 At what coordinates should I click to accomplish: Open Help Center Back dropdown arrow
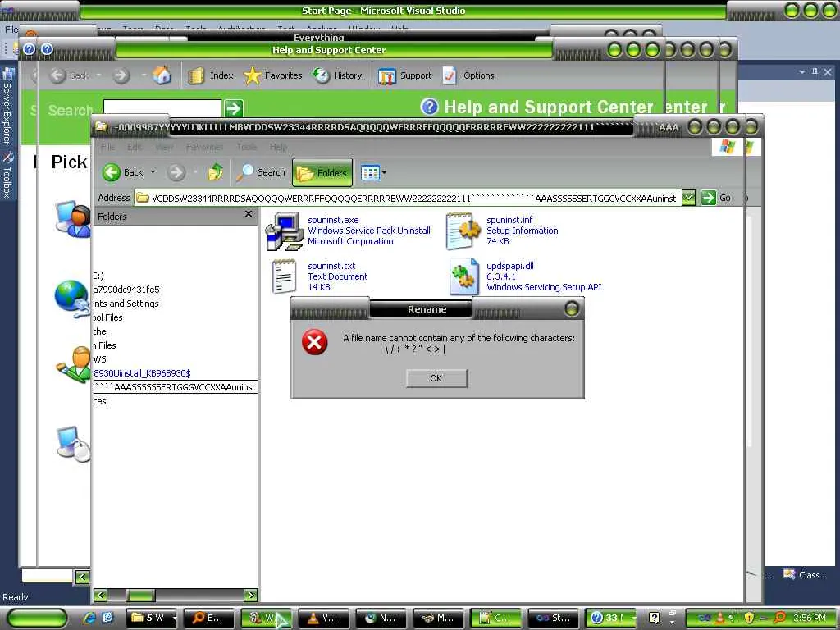[98, 75]
